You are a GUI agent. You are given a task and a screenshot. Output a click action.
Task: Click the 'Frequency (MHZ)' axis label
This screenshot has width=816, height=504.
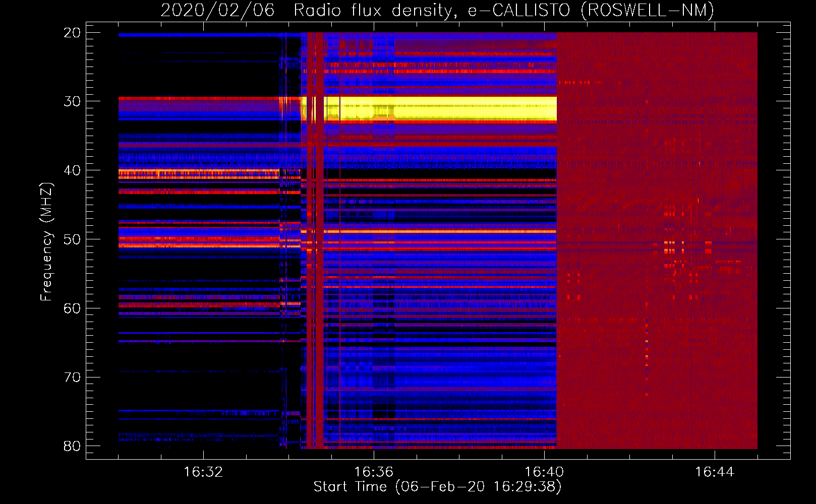(x=46, y=241)
